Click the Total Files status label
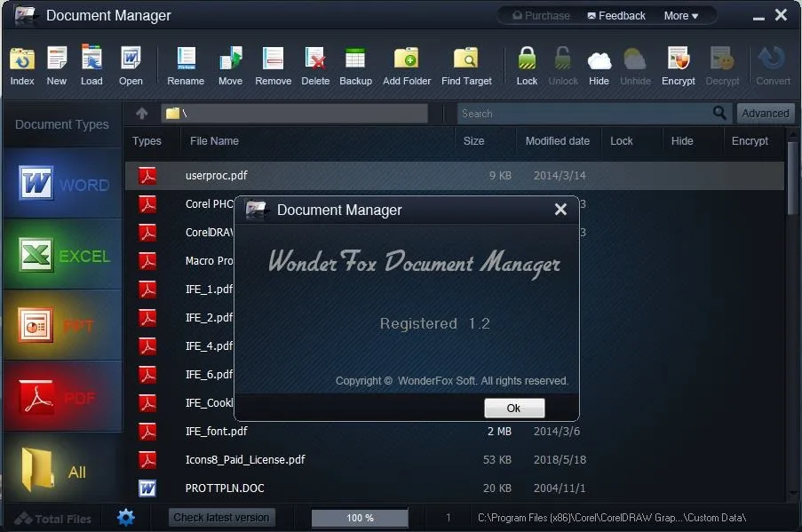The image size is (802, 532). (x=52, y=519)
